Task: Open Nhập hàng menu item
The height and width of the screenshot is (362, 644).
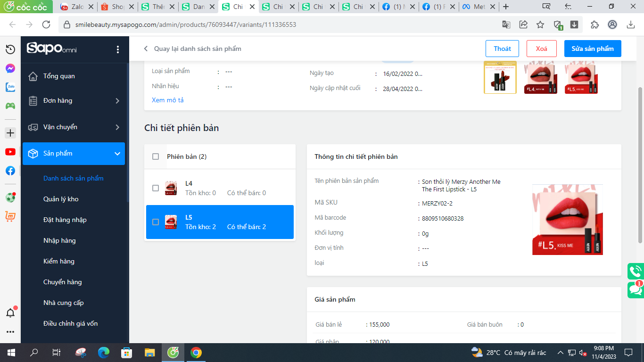Action: (59, 240)
